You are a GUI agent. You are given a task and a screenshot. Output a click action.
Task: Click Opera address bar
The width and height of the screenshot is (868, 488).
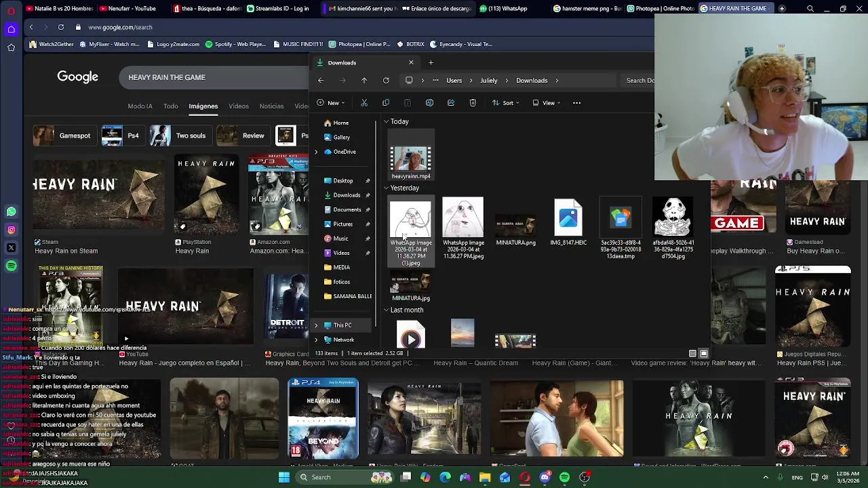[339, 27]
